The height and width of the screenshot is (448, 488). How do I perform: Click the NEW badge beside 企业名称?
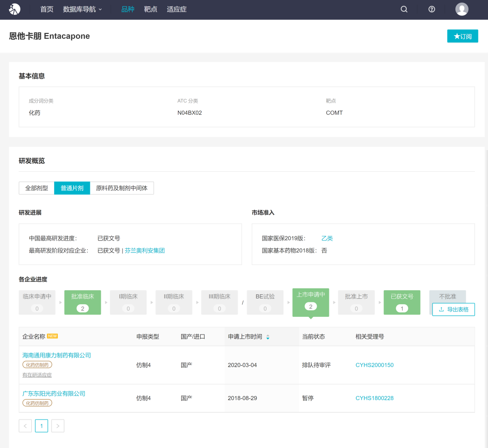pos(52,336)
